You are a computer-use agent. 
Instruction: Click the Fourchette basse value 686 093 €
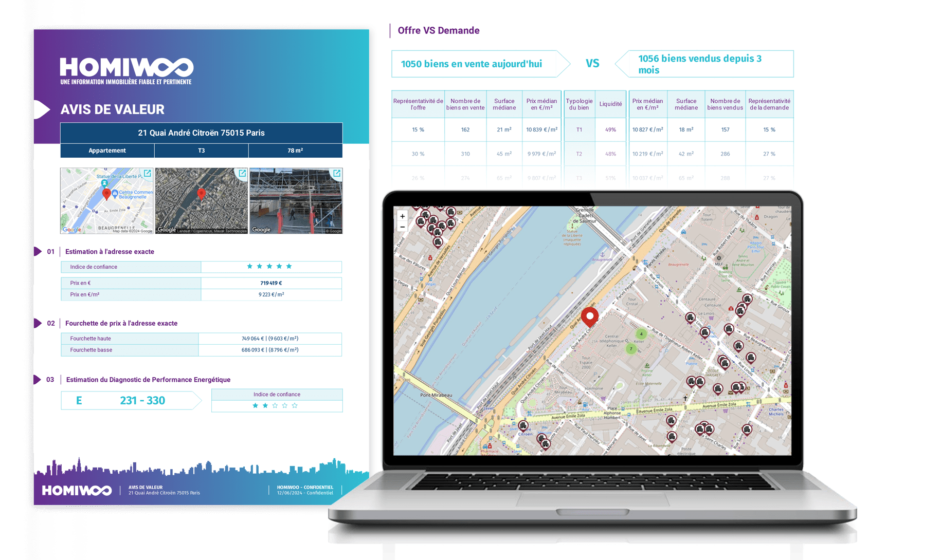point(270,350)
